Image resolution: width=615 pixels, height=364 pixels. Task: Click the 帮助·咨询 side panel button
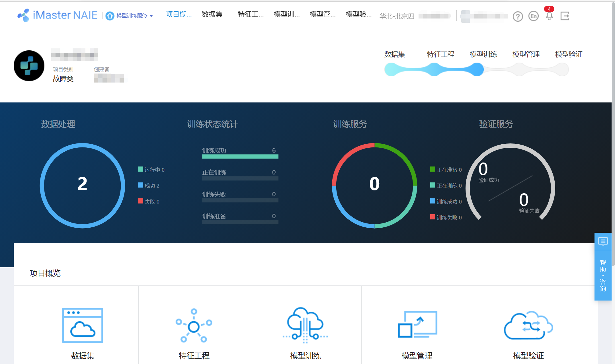603,275
